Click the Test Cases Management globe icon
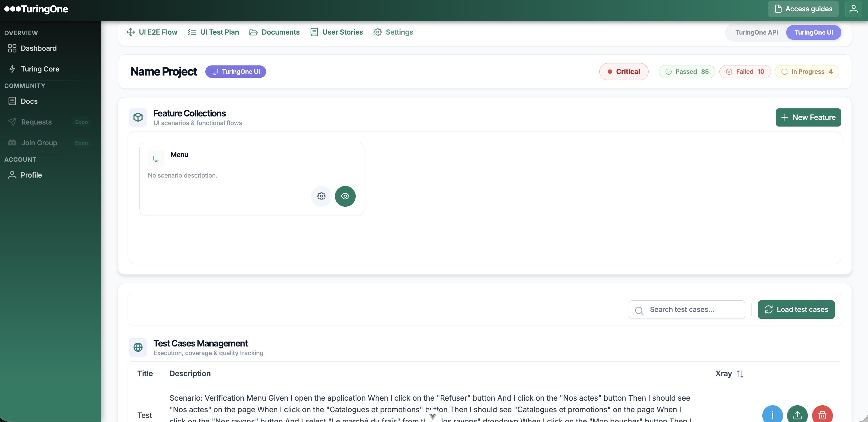Viewport: 868px width, 422px height. coord(138,347)
